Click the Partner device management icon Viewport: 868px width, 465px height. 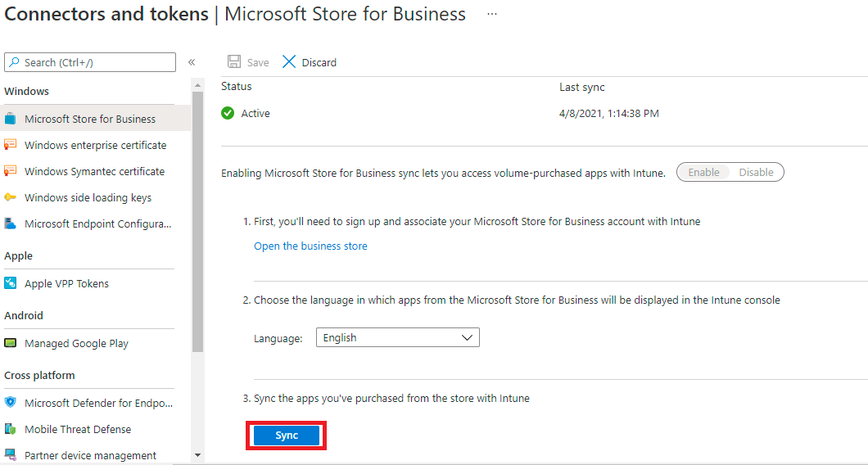(x=10, y=455)
